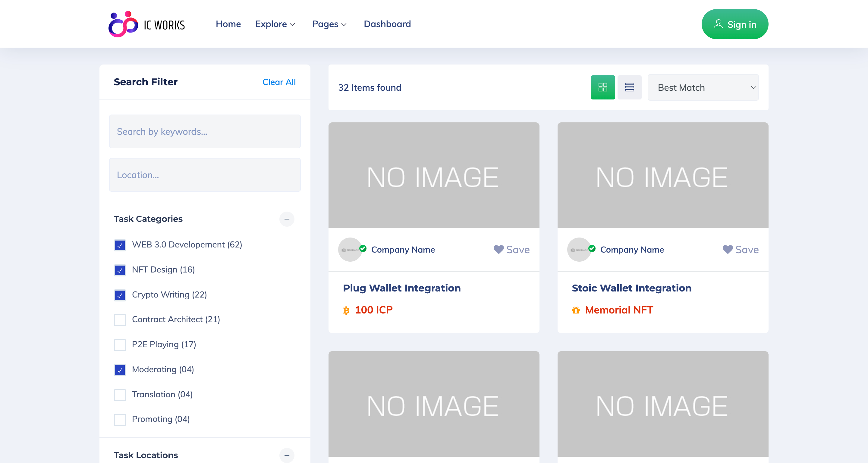Focus the Search by keywords field
This screenshot has height=463, width=868.
(205, 131)
